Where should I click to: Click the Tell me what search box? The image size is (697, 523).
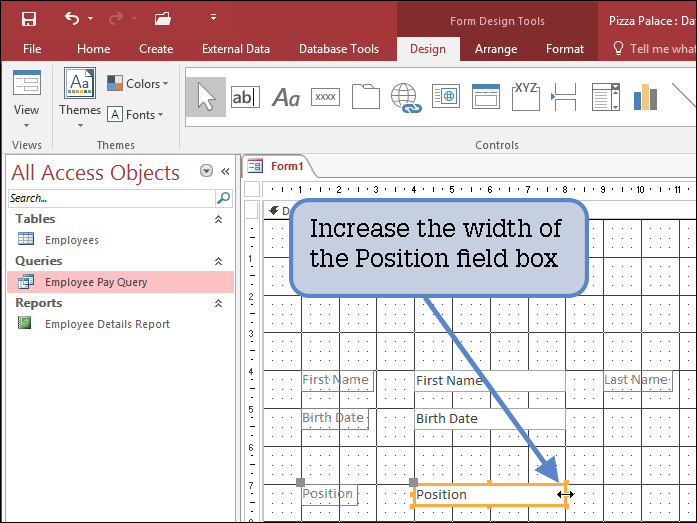(x=654, y=48)
